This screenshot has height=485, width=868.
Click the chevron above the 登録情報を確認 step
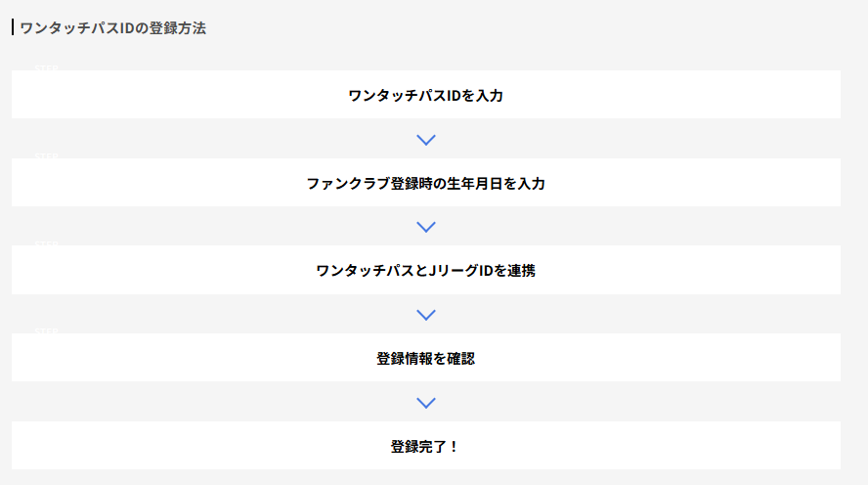(x=425, y=315)
